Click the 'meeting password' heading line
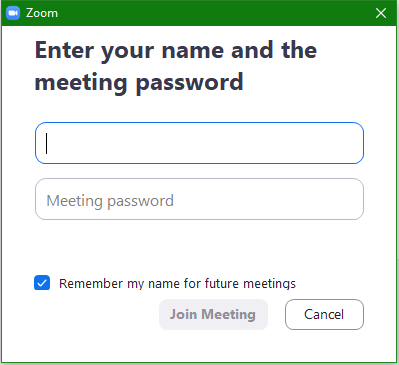This screenshot has height=365, width=399. 139,82
